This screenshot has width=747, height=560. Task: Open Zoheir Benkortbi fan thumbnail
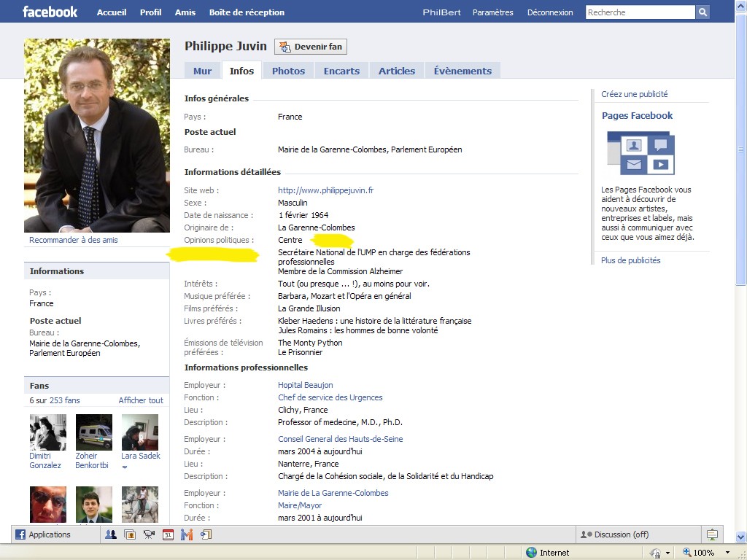[94, 432]
